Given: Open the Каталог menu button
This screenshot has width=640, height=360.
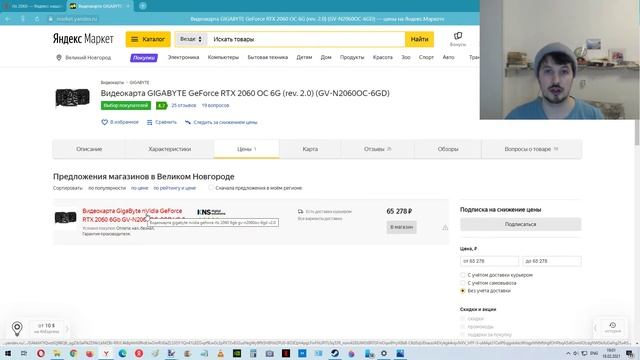Looking at the screenshot, I should pyautogui.click(x=148, y=39).
